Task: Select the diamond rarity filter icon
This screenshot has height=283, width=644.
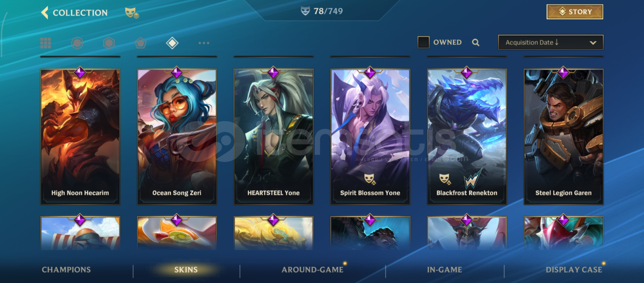Action: pyautogui.click(x=172, y=43)
